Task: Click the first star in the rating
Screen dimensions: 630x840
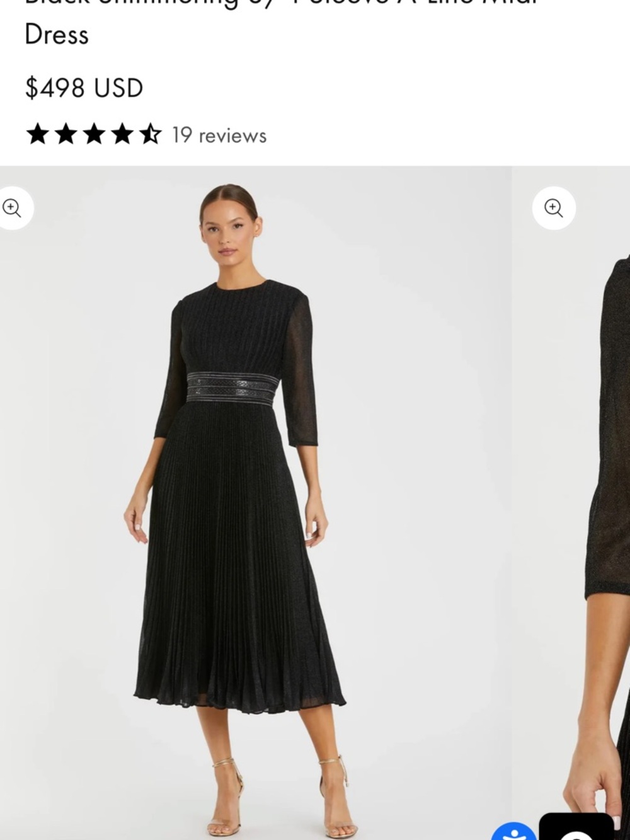Action: coord(38,134)
